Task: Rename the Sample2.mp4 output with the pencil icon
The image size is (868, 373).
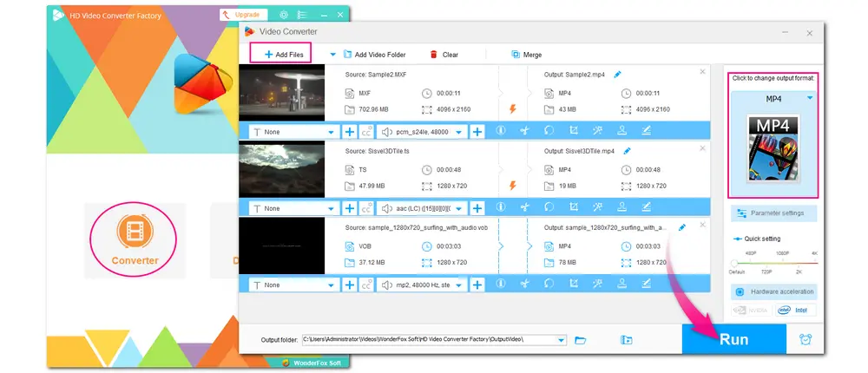Action: pyautogui.click(x=617, y=75)
